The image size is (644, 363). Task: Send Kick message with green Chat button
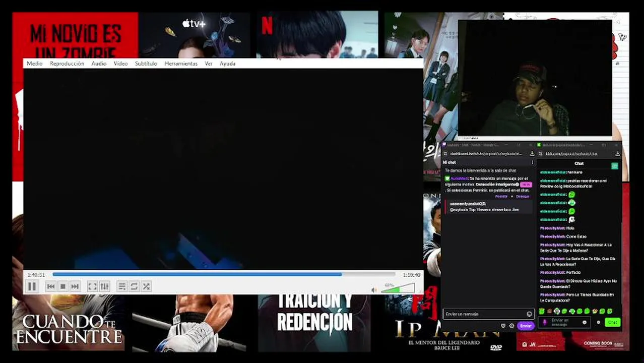612,322
